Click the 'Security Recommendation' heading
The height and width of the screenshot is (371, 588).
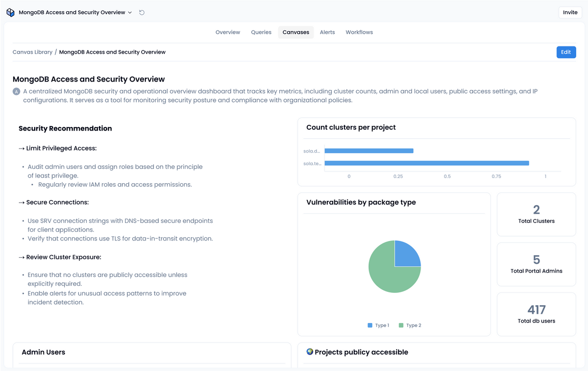coord(65,129)
